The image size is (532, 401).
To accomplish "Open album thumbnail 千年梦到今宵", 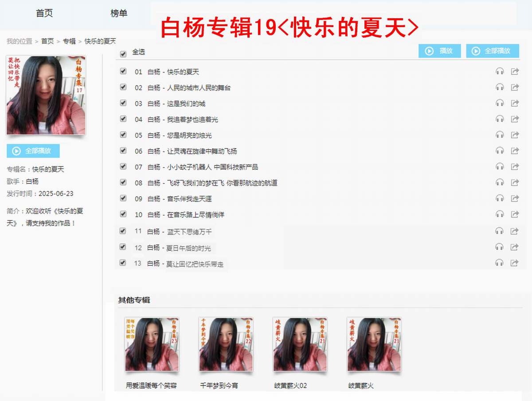I will pyautogui.click(x=226, y=344).
